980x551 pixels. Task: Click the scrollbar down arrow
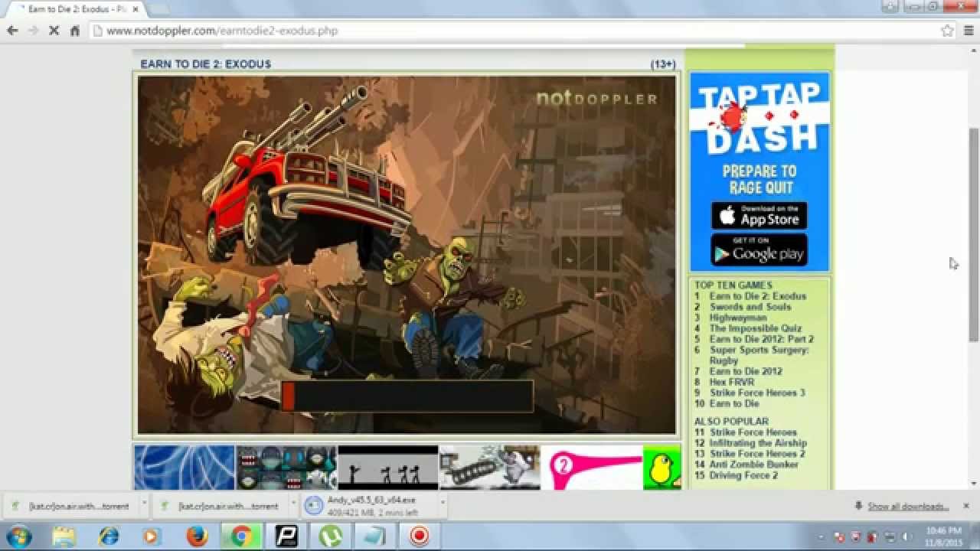974,484
